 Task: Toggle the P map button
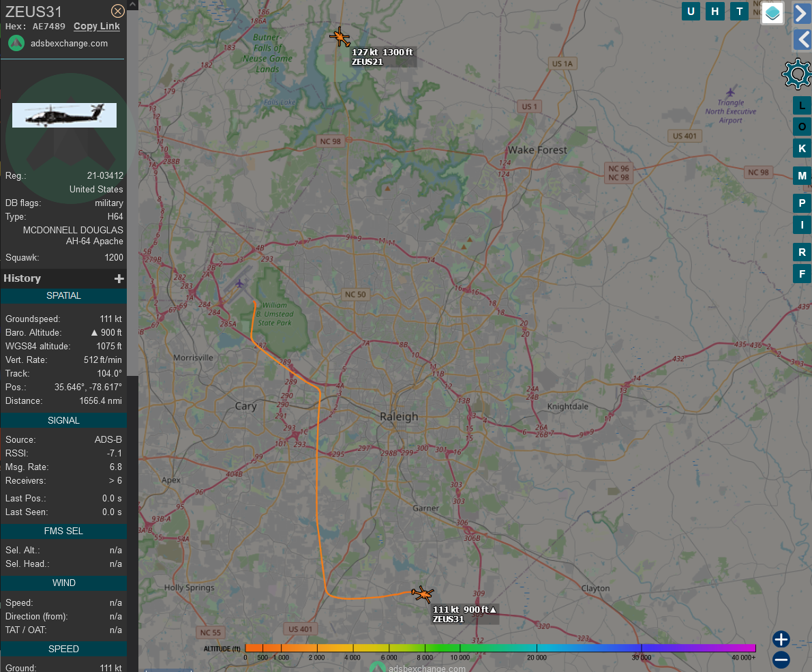click(802, 203)
